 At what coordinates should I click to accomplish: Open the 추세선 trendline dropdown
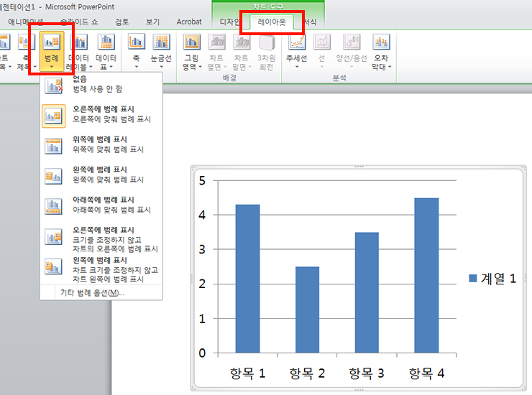pos(297,52)
